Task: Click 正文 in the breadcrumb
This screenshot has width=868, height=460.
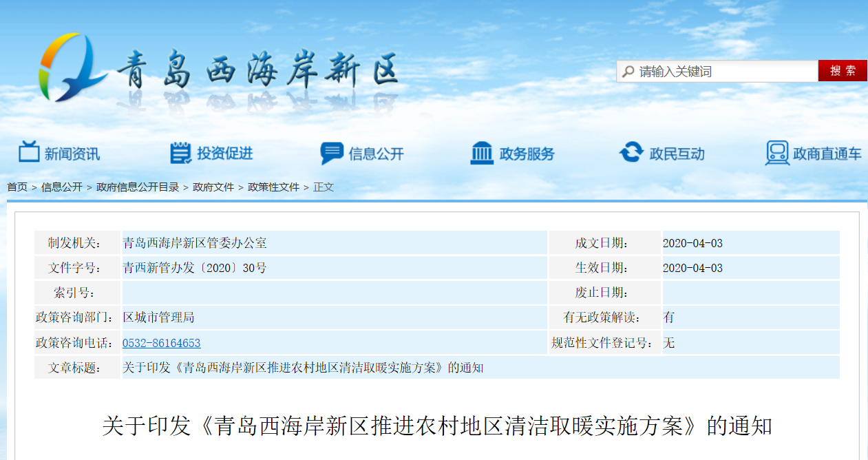Action: (x=324, y=187)
